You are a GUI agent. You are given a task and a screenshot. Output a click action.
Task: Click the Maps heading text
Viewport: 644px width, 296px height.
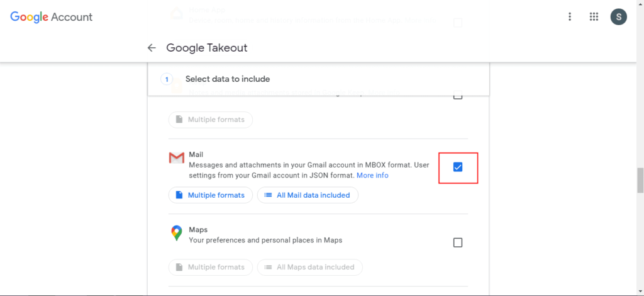[x=198, y=230]
